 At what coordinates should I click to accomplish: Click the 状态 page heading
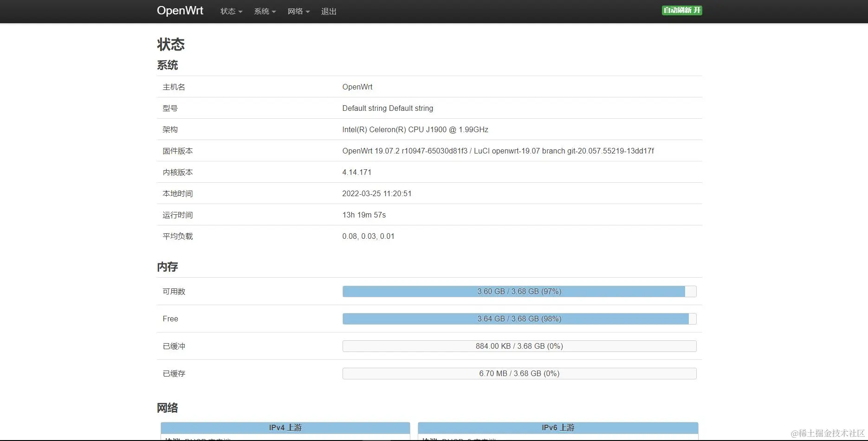[x=171, y=44]
